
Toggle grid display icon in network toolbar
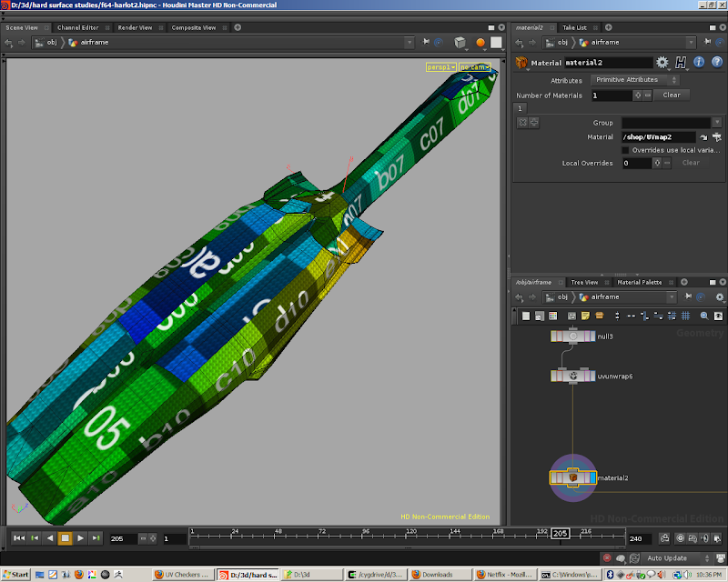pos(683,316)
